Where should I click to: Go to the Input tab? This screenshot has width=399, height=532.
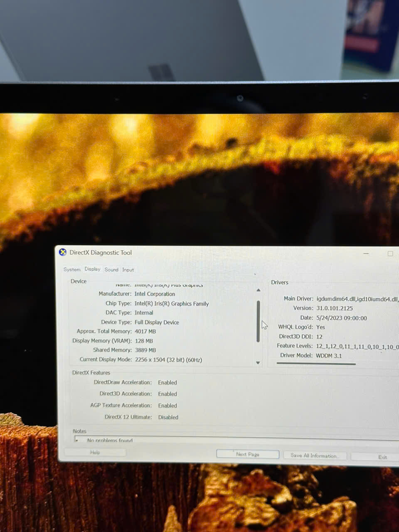(x=128, y=270)
